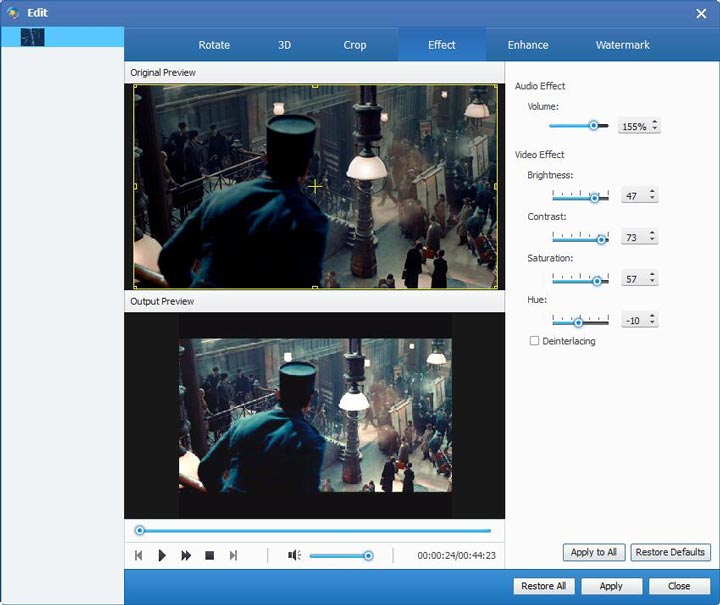720x605 pixels.
Task: Click the Apply to All button
Action: [594, 552]
